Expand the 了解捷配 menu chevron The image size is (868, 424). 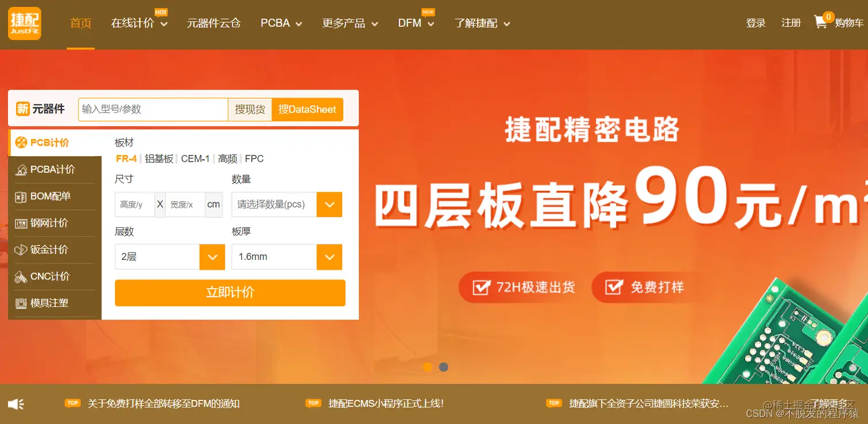(506, 24)
